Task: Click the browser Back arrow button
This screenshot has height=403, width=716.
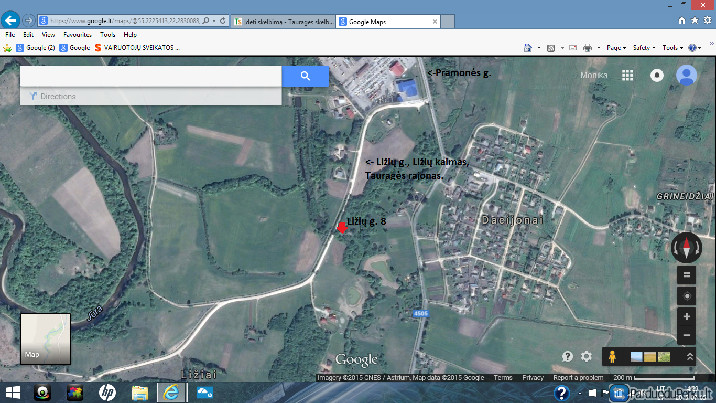Action: (x=11, y=20)
